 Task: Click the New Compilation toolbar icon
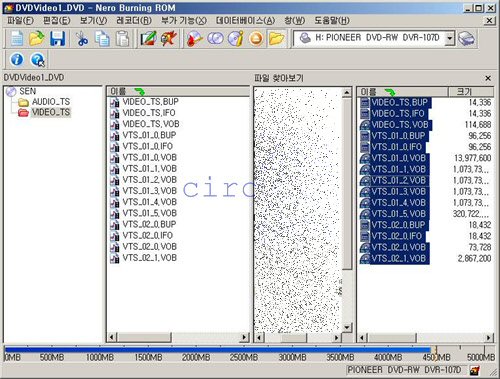point(17,39)
